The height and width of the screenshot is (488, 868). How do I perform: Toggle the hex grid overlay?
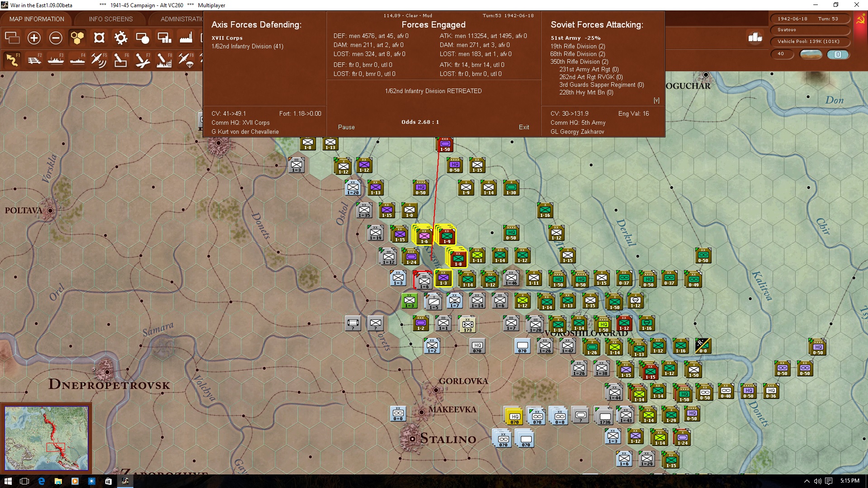(77, 38)
